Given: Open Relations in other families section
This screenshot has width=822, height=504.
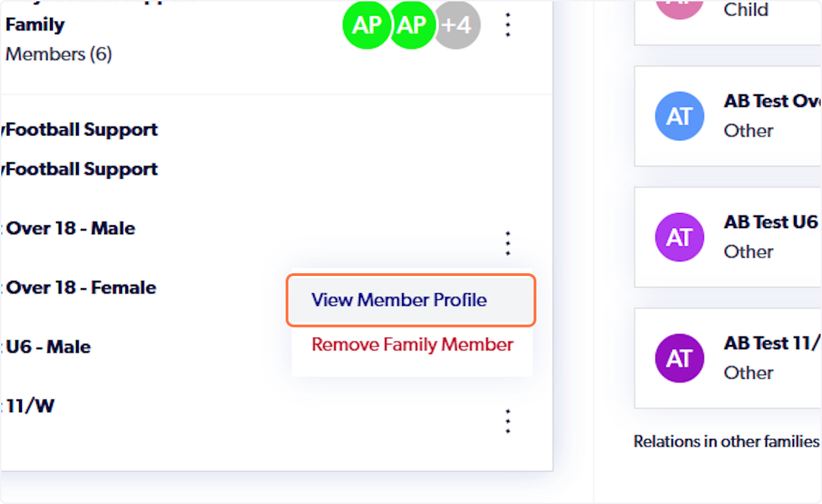Looking at the screenshot, I should click(725, 441).
